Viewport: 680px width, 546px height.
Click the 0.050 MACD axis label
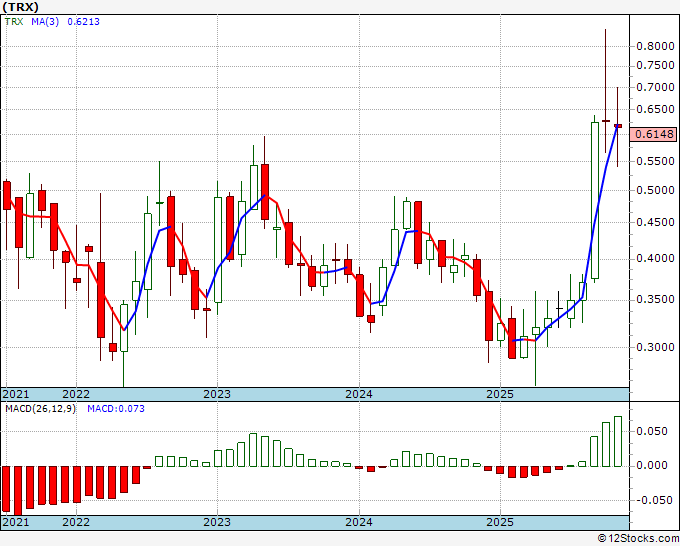coord(652,431)
